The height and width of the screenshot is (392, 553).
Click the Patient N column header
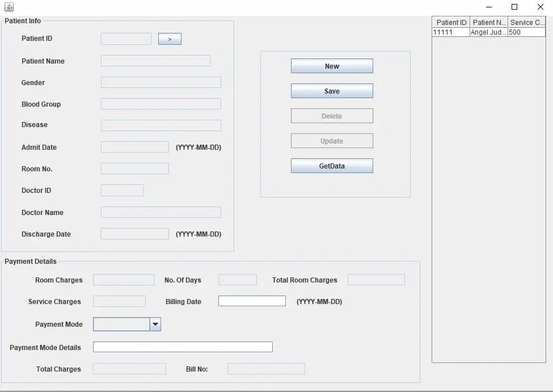(x=488, y=22)
